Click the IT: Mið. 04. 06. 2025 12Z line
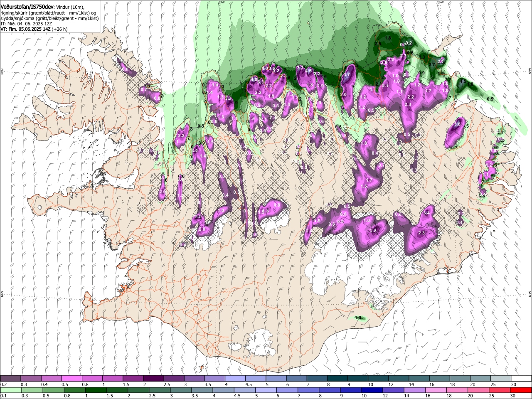The image size is (532, 399). 26,24
